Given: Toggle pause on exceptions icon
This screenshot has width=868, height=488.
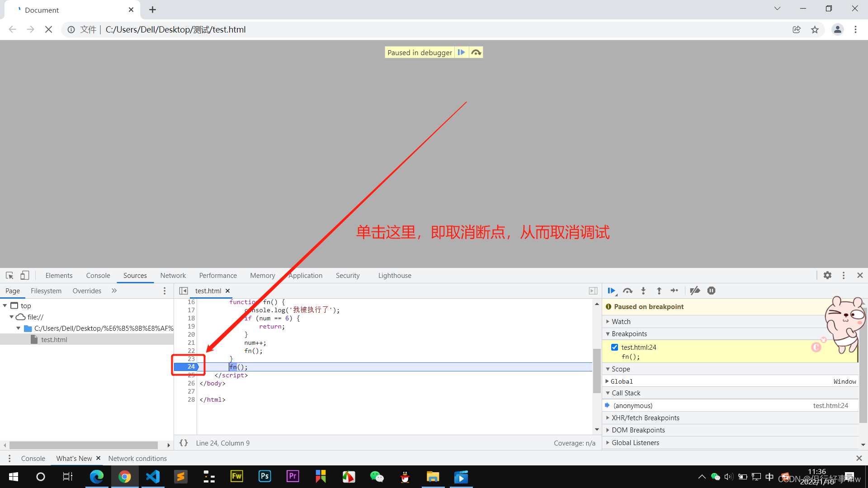Looking at the screenshot, I should [x=711, y=291].
